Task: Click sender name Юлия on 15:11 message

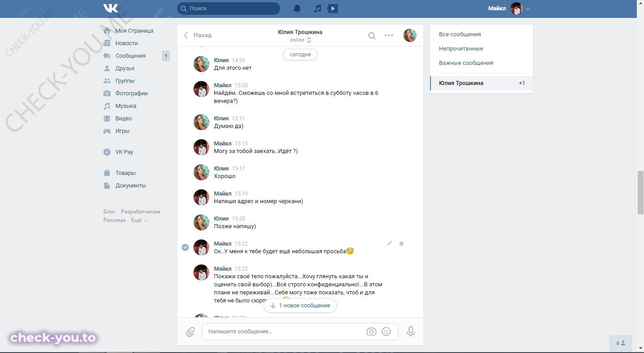Action: coord(221,119)
